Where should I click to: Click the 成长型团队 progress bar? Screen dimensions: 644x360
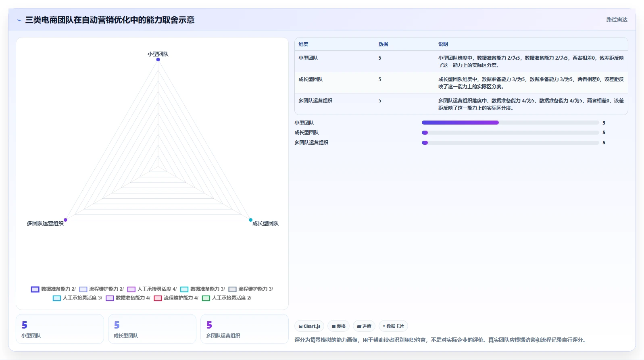[510, 133]
